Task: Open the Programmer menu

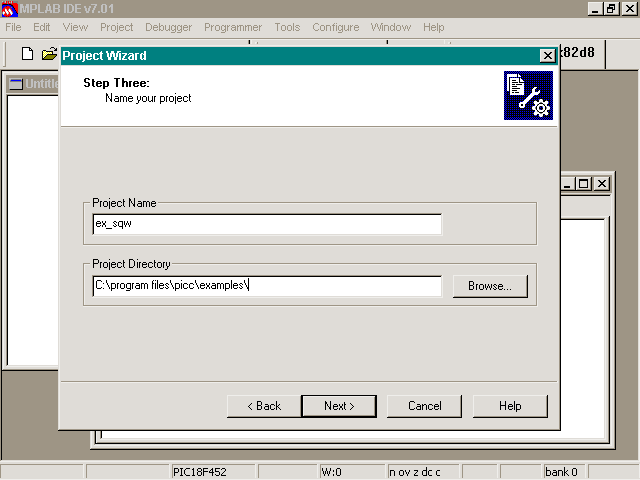Action: pos(233,27)
